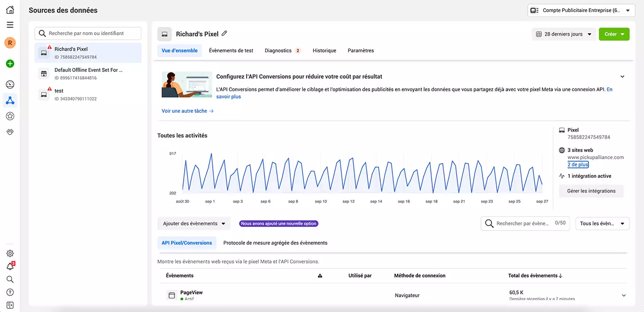The height and width of the screenshot is (312, 644).
Task: Click the PageView event browser icon
Action: pos(172,295)
